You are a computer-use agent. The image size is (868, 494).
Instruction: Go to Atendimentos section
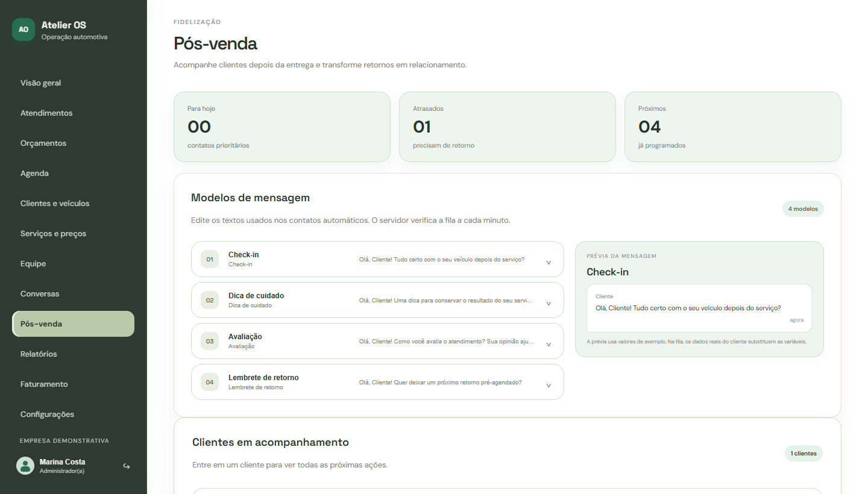click(x=73, y=113)
